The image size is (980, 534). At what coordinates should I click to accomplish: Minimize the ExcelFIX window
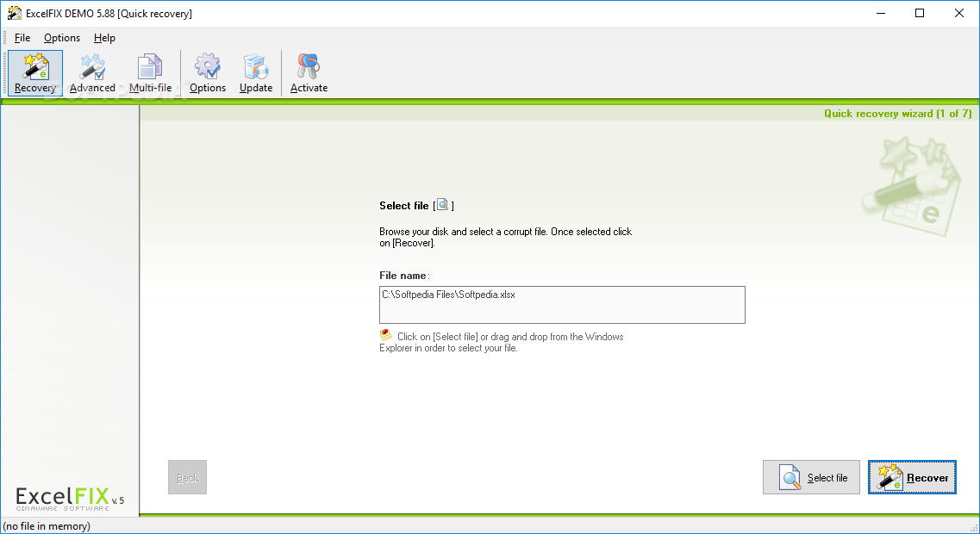pyautogui.click(x=881, y=13)
